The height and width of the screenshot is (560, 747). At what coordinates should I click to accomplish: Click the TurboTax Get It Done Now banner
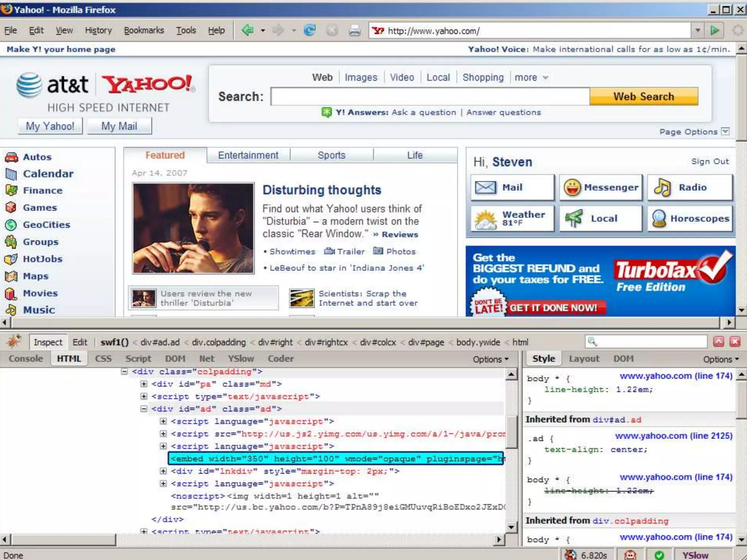click(x=553, y=308)
